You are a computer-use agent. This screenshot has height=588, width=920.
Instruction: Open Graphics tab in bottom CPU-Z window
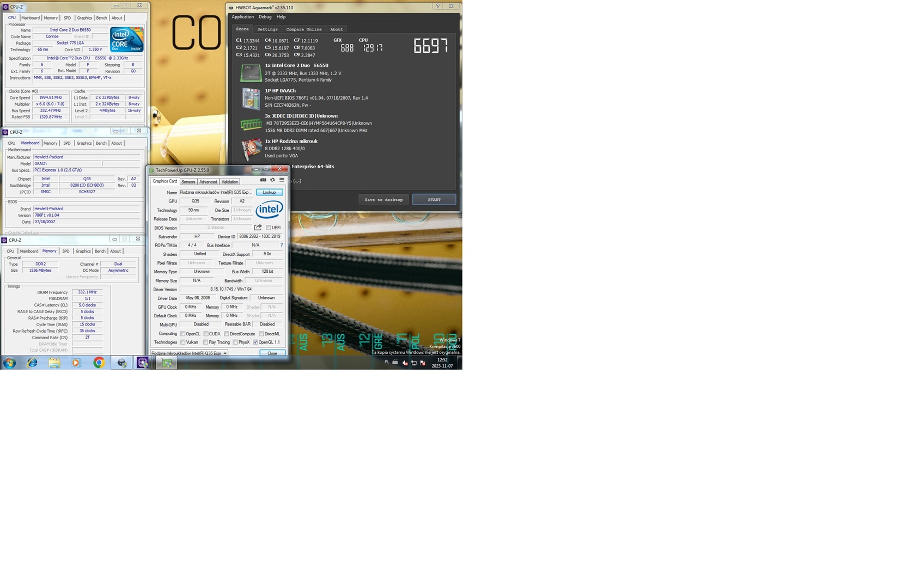point(83,251)
